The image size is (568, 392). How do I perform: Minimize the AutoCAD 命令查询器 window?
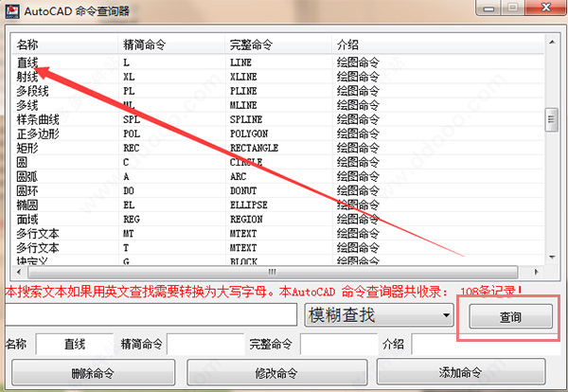pyautogui.click(x=488, y=8)
